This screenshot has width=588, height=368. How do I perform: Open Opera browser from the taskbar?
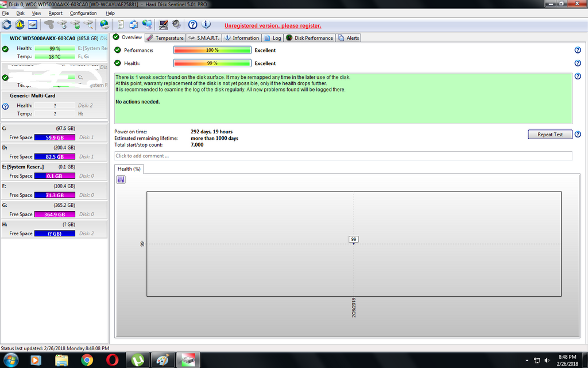click(112, 360)
